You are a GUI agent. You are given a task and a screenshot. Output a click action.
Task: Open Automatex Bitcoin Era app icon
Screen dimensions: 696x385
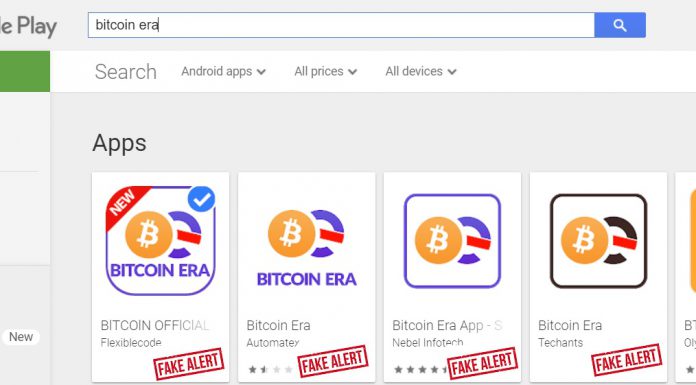coord(306,248)
